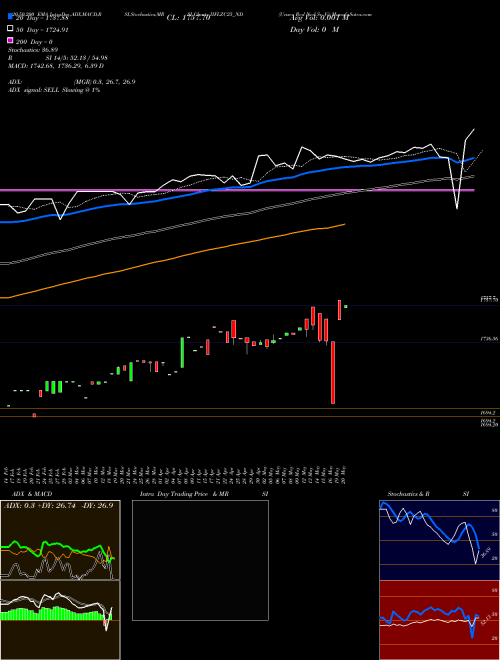Click the 'MACD: 1742.68, 1736.29, 6.39 D' line

point(56,66)
